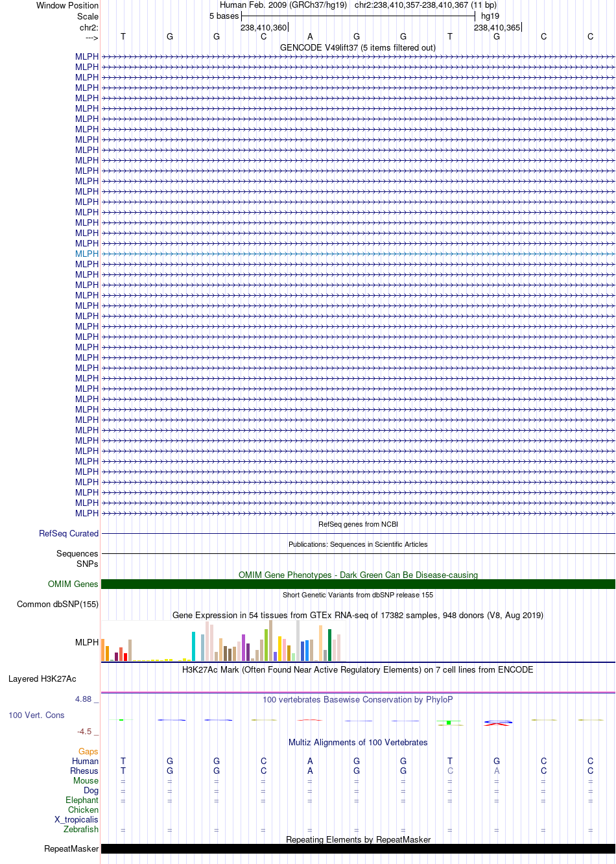616x864 pixels.
Task: Click the SNPs track label
Action: 88,564
